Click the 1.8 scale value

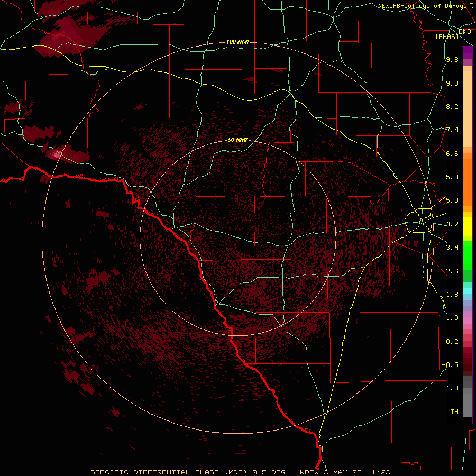452,295
